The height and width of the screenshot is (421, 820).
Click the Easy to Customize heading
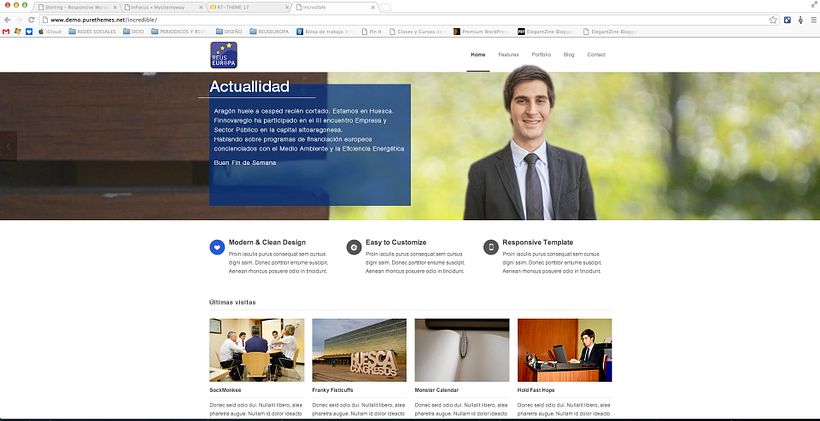coord(396,242)
